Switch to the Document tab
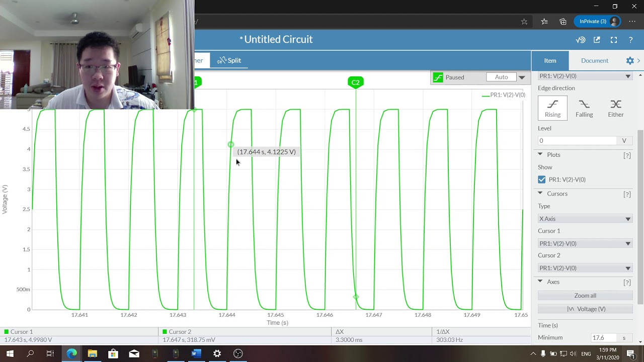This screenshot has height=362, width=644. coord(595,60)
